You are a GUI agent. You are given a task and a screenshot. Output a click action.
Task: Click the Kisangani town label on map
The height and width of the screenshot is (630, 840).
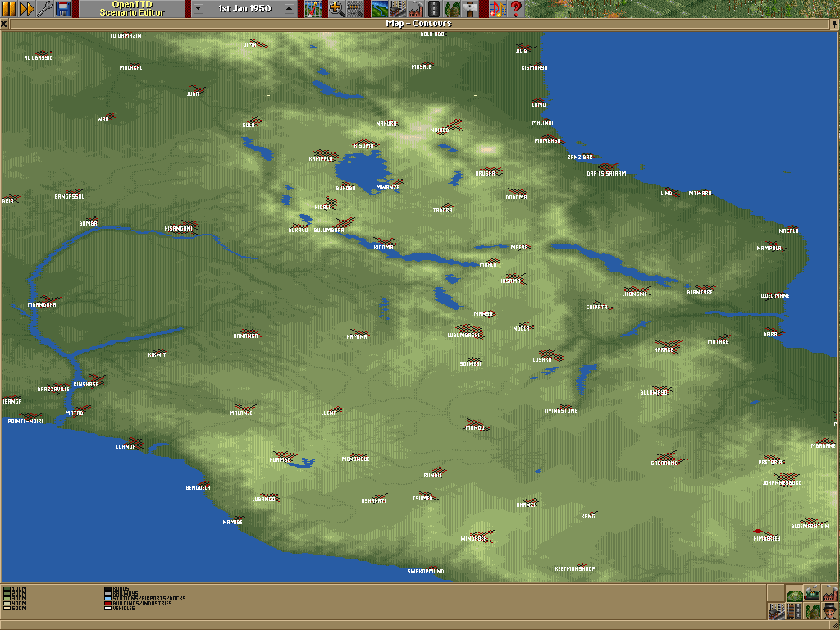(x=178, y=229)
